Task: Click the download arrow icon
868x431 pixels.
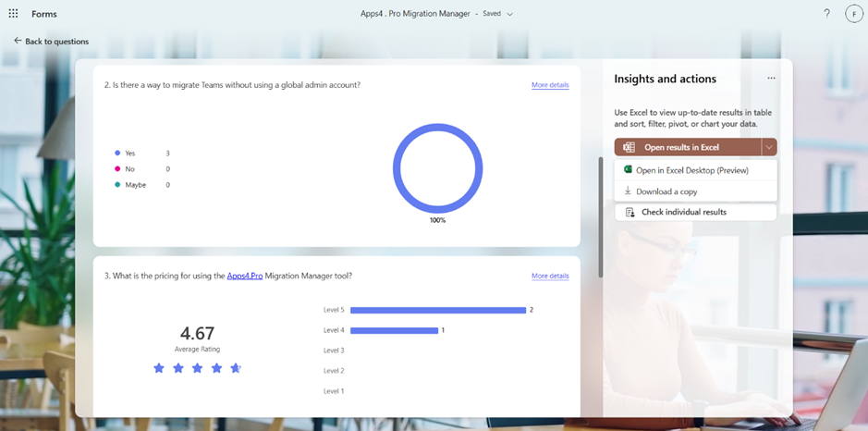Action: pos(628,191)
